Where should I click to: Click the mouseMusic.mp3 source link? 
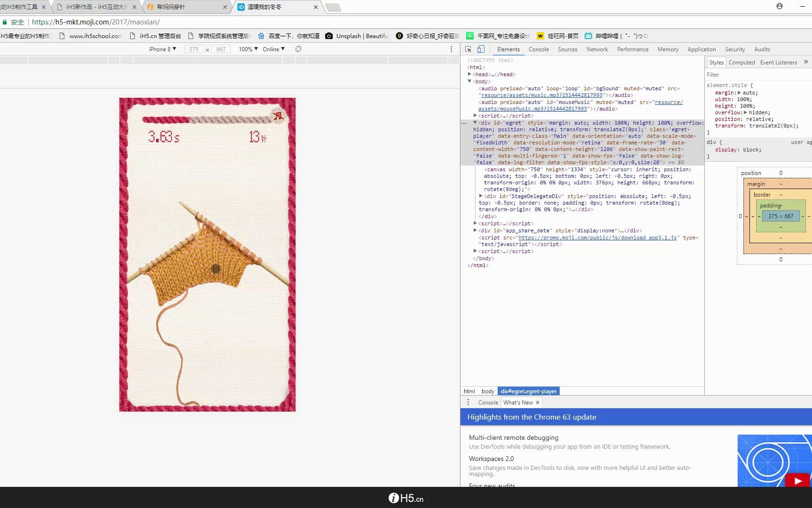coord(580,105)
